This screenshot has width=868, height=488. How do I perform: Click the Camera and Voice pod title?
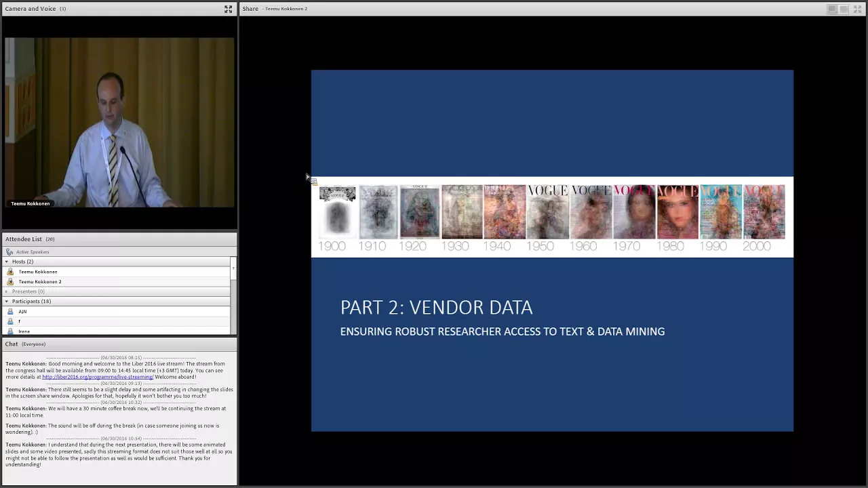tap(31, 9)
